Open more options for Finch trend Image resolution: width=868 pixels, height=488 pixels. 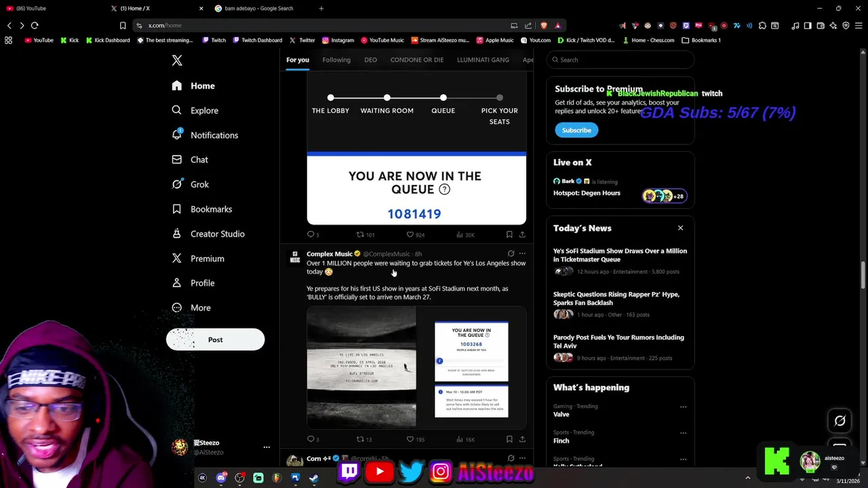pyautogui.click(x=683, y=433)
